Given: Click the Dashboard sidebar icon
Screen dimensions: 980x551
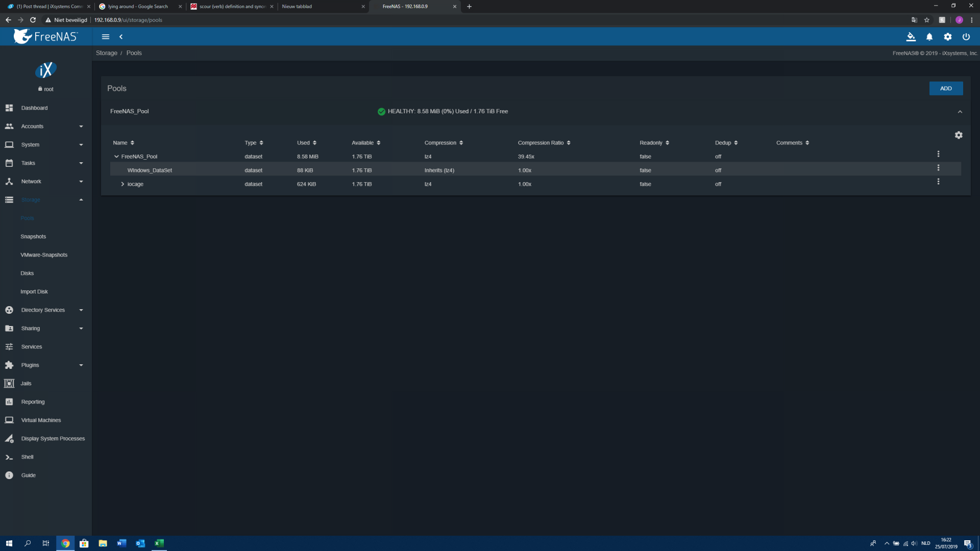Looking at the screenshot, I should tap(9, 108).
